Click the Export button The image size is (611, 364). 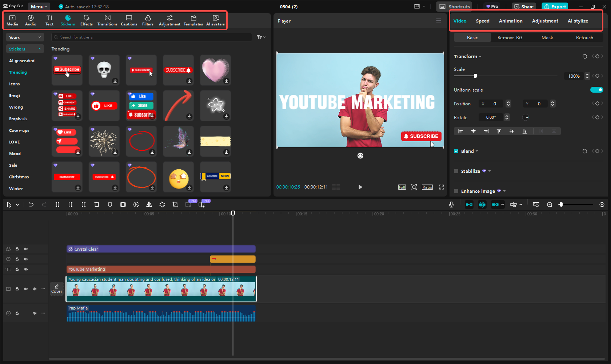[555, 6]
